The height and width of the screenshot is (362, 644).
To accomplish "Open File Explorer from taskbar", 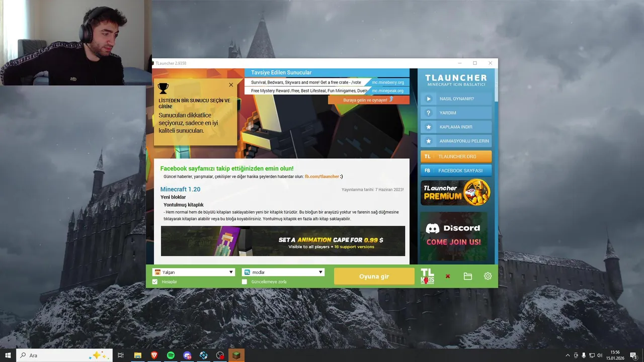I will (137, 355).
